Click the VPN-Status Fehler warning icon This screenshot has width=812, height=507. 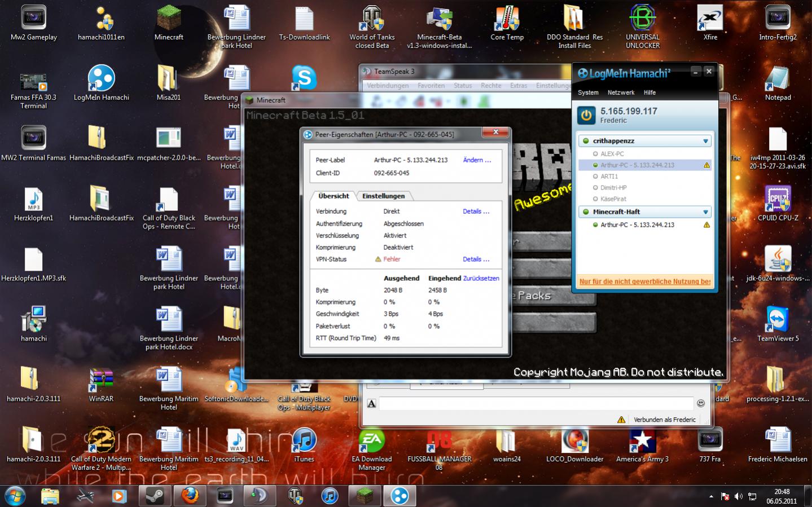pyautogui.click(x=378, y=259)
